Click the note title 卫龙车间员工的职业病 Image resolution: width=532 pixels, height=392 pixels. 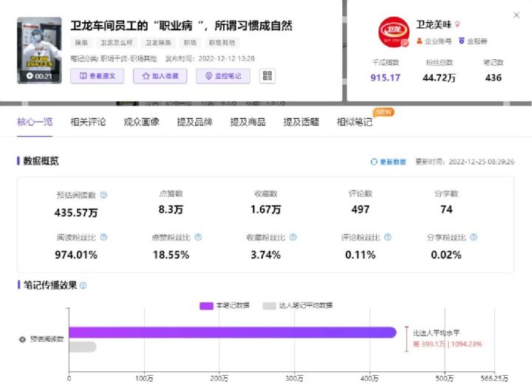(181, 25)
